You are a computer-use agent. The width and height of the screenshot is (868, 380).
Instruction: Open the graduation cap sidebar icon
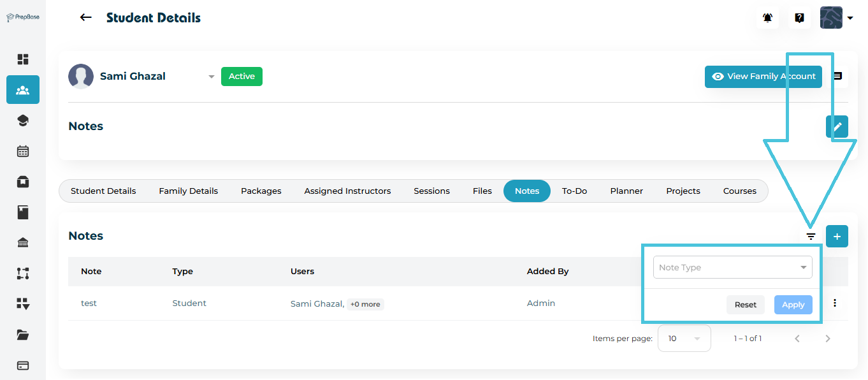(23, 121)
